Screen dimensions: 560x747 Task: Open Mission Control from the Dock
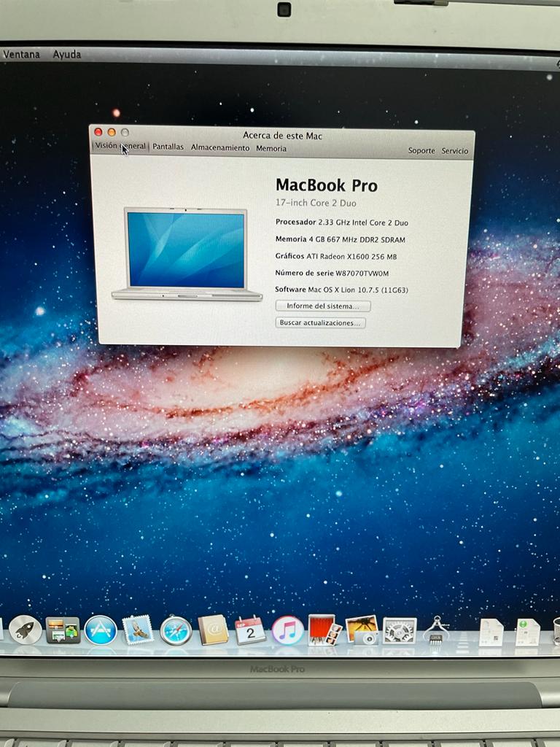click(x=63, y=630)
